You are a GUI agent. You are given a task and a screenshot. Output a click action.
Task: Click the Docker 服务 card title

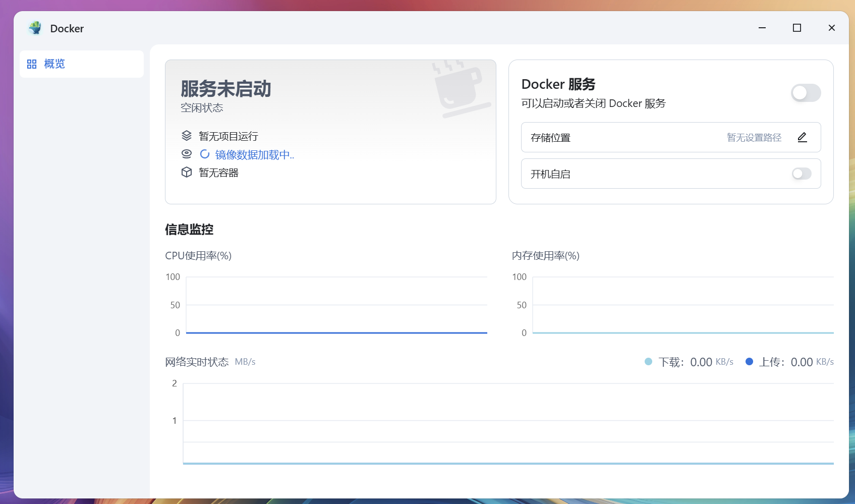(558, 84)
